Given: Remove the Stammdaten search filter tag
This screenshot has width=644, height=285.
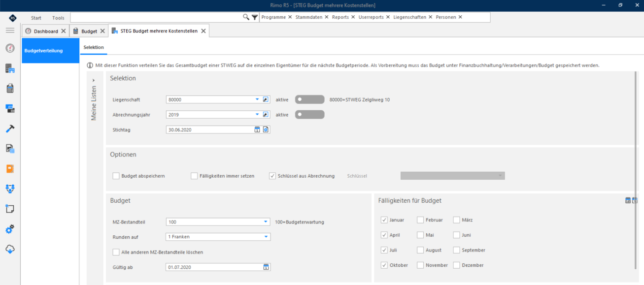Looking at the screenshot, I should (327, 17).
